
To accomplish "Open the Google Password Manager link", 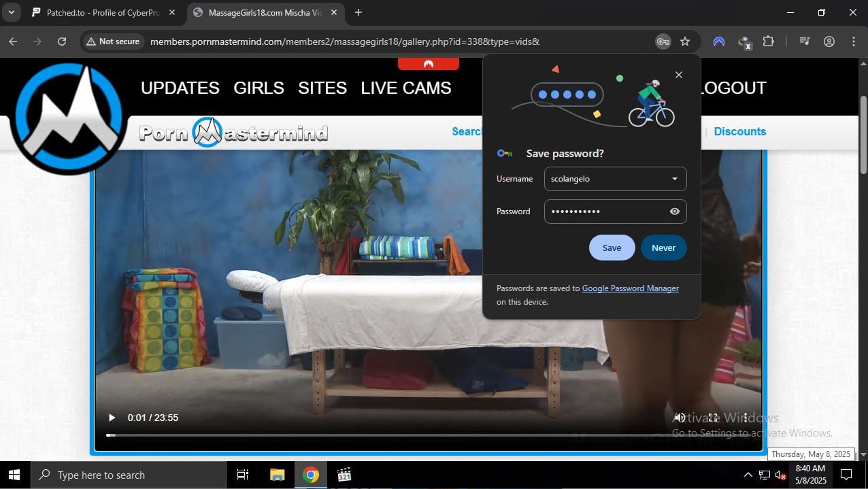I will 631,288.
